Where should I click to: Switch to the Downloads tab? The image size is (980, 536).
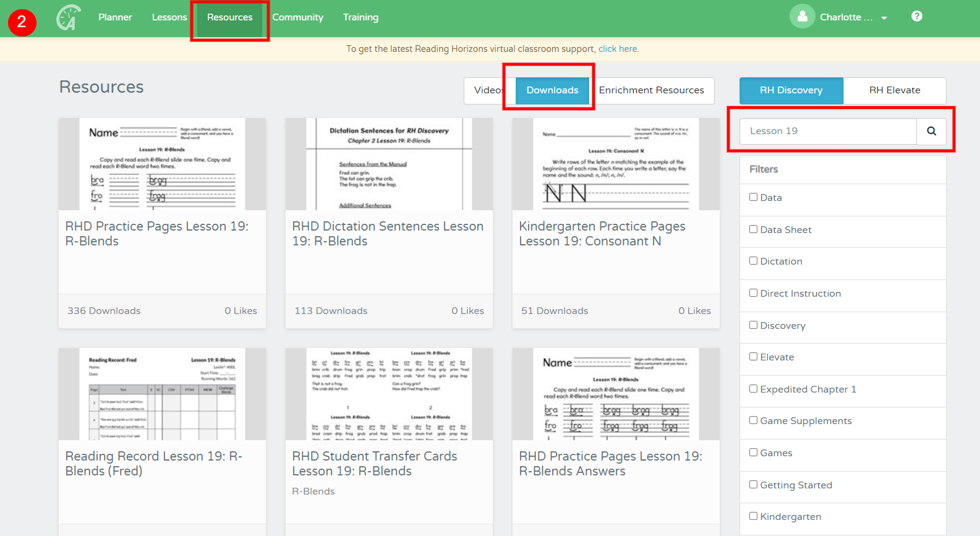click(552, 90)
